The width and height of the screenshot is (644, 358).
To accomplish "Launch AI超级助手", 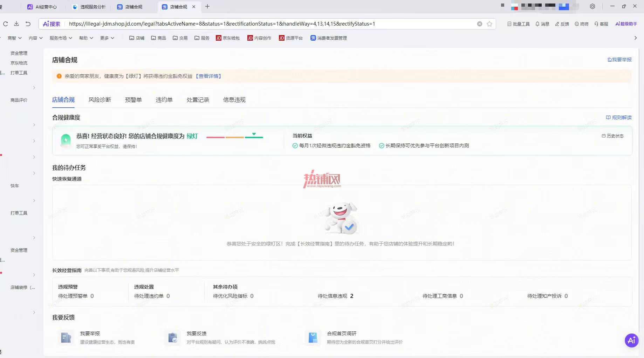I will pyautogui.click(x=626, y=24).
